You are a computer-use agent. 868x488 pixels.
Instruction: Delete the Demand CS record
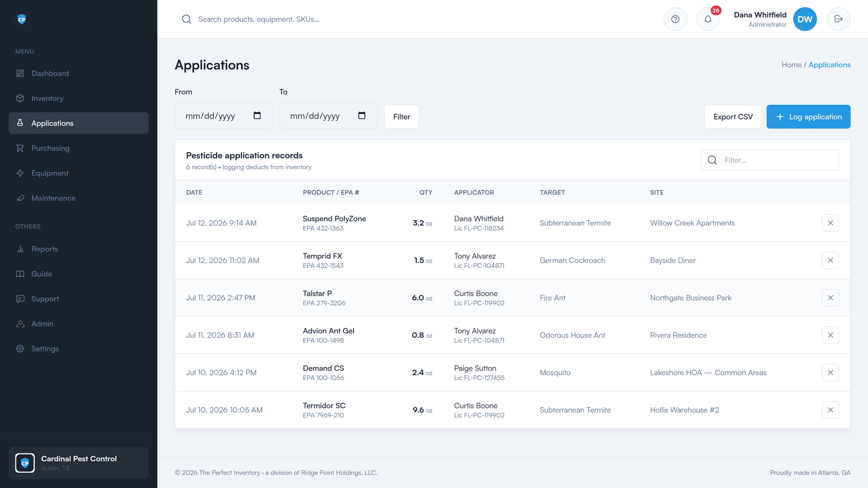830,372
